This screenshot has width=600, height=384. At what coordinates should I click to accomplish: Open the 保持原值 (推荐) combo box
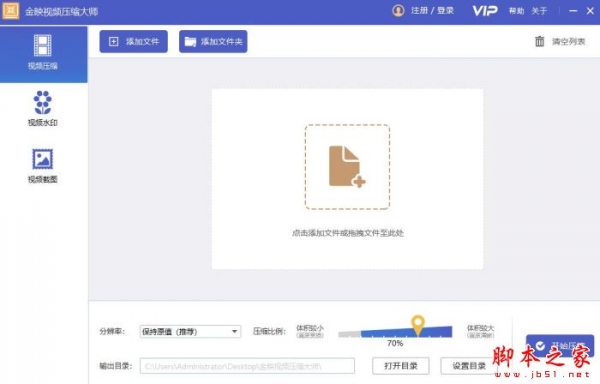coord(190,332)
